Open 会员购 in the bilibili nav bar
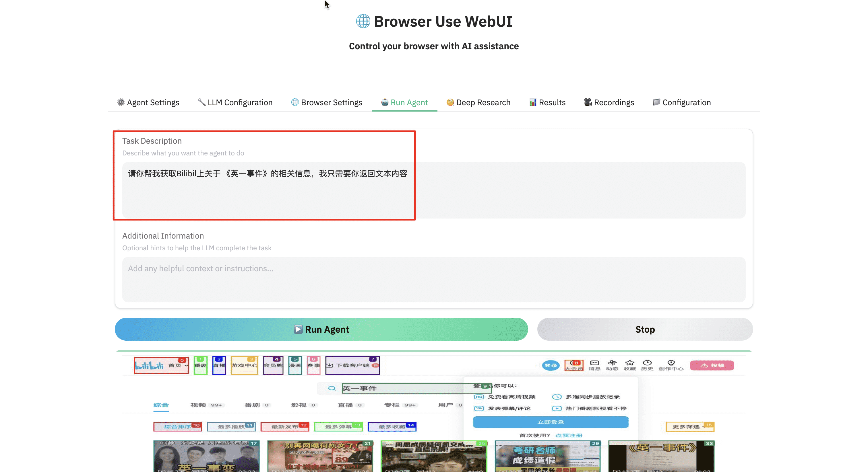This screenshot has width=868, height=472. click(x=273, y=366)
